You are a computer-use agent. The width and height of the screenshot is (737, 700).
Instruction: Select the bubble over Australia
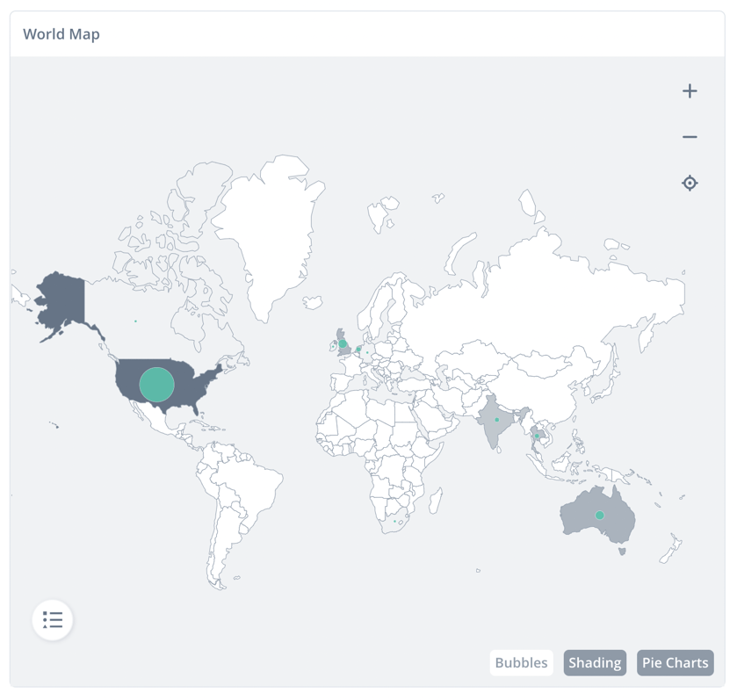599,516
